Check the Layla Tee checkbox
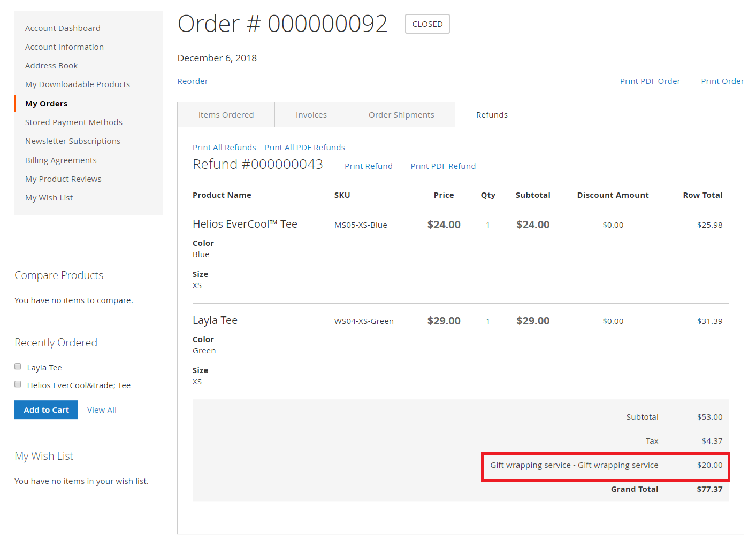The image size is (756, 541). point(18,367)
